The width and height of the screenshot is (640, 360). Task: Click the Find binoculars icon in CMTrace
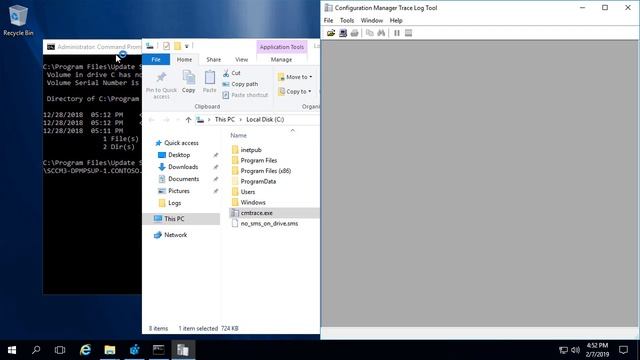381,33
